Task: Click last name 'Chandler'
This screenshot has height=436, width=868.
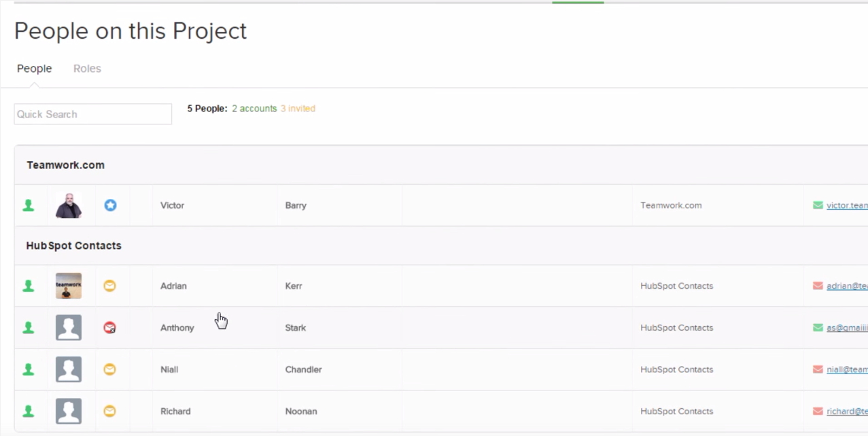Action: 303,369
